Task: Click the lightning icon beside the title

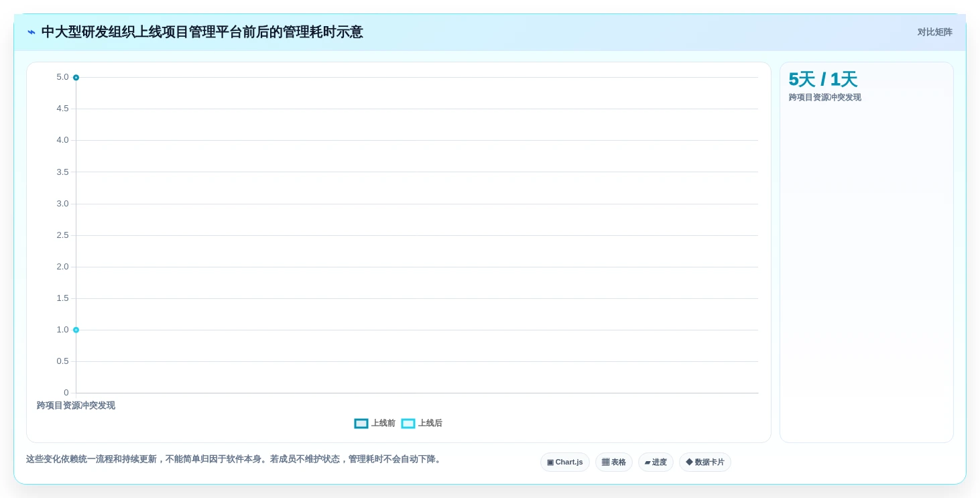Action: [x=32, y=32]
